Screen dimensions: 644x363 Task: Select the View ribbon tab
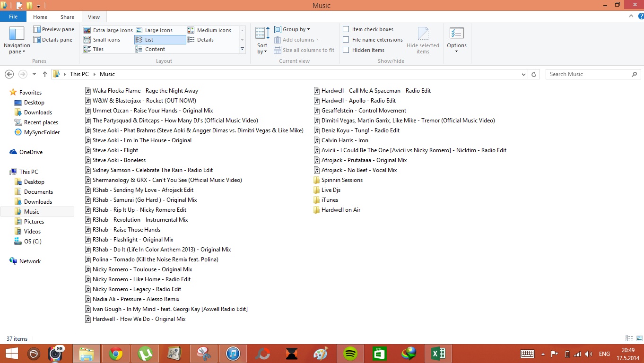94,17
